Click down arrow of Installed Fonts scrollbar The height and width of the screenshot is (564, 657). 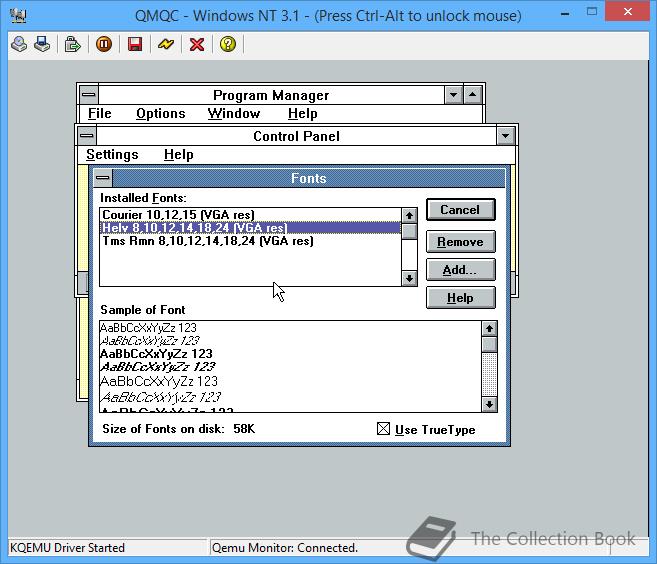pyautogui.click(x=409, y=278)
